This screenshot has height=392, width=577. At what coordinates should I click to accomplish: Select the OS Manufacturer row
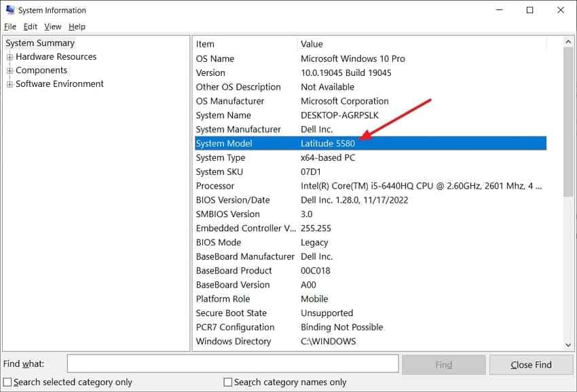coord(371,101)
